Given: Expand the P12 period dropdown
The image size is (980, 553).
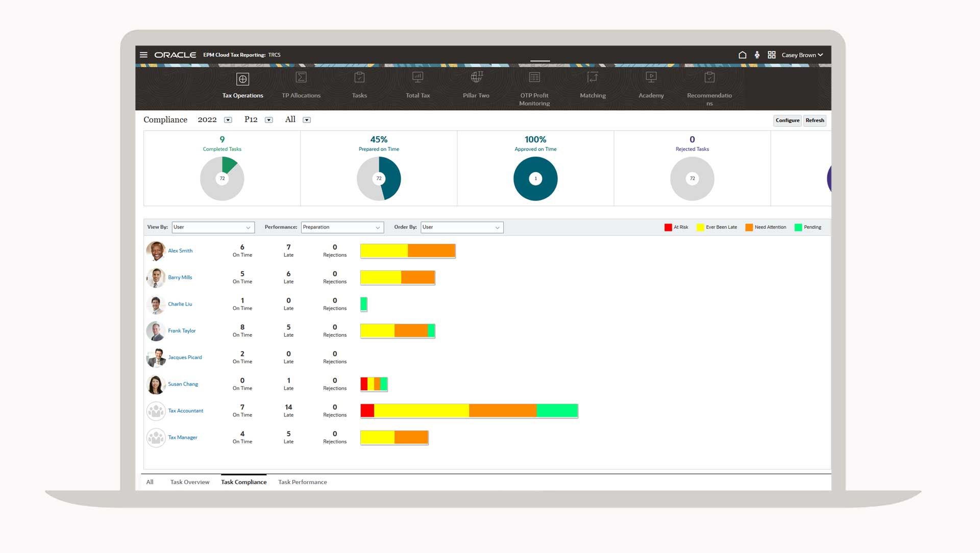Looking at the screenshot, I should 269,120.
